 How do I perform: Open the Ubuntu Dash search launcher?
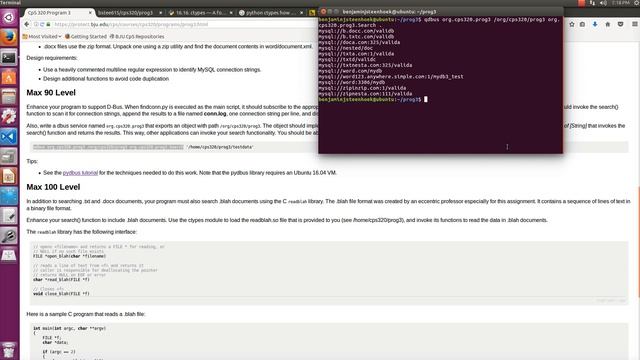pos(9,18)
